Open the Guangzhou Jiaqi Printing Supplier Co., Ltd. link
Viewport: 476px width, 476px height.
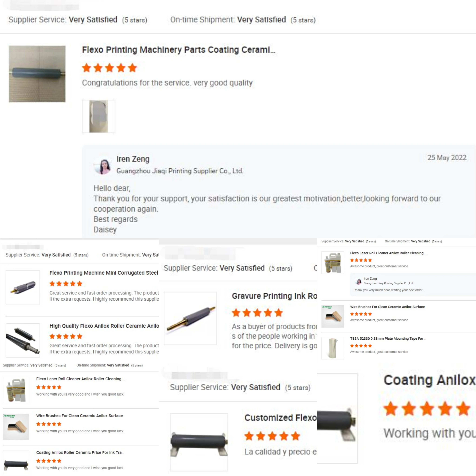180,171
